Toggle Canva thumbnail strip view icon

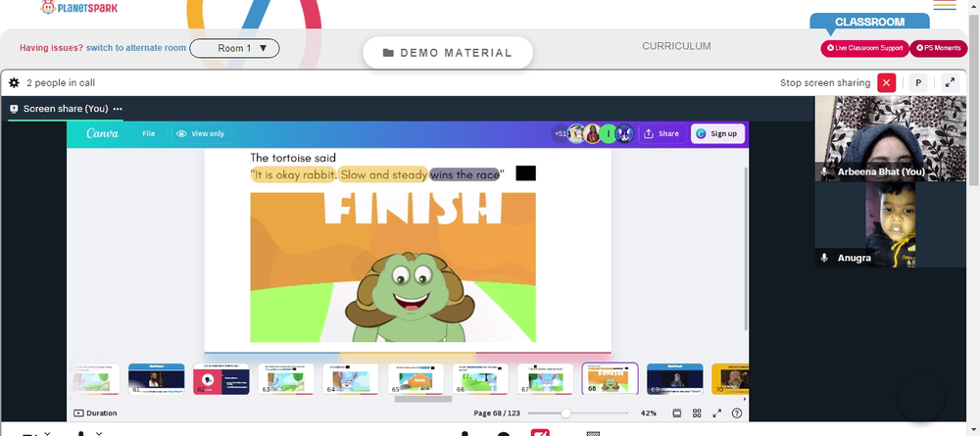(676, 412)
